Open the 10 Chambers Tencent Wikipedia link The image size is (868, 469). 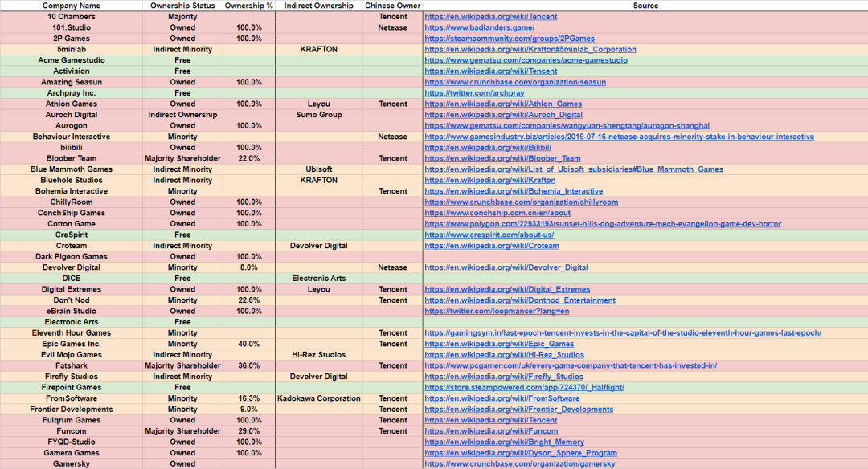[x=490, y=17]
